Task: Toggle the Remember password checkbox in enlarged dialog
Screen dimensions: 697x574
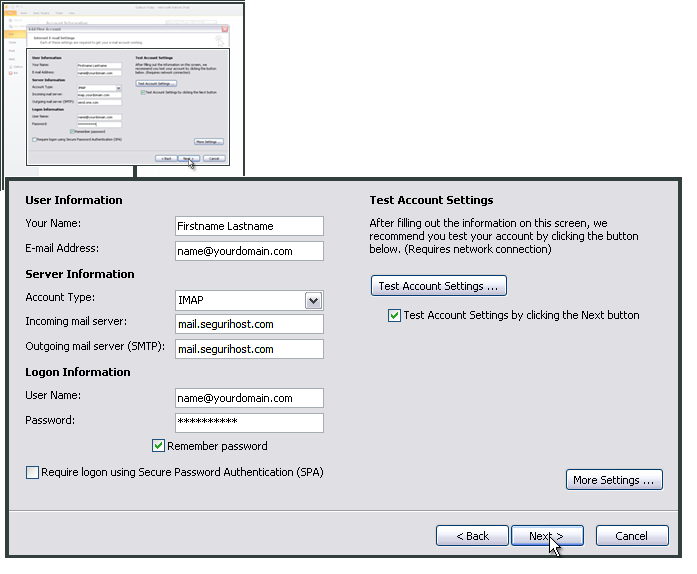Action: pyautogui.click(x=158, y=446)
